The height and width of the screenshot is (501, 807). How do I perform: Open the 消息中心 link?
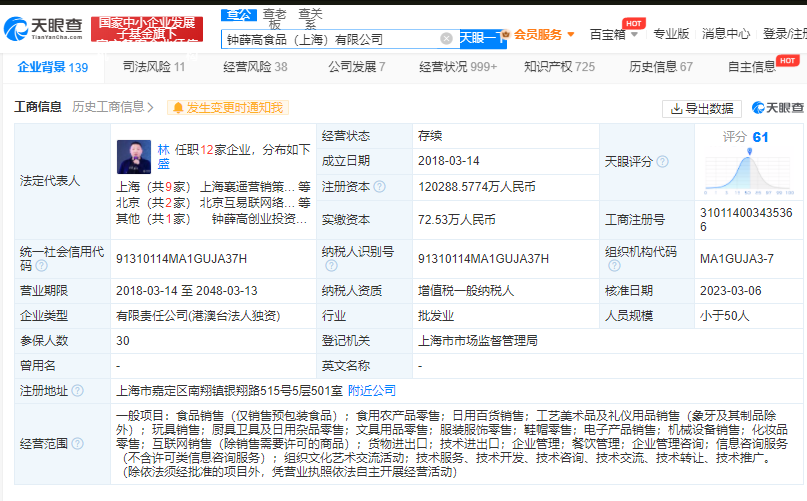(726, 34)
